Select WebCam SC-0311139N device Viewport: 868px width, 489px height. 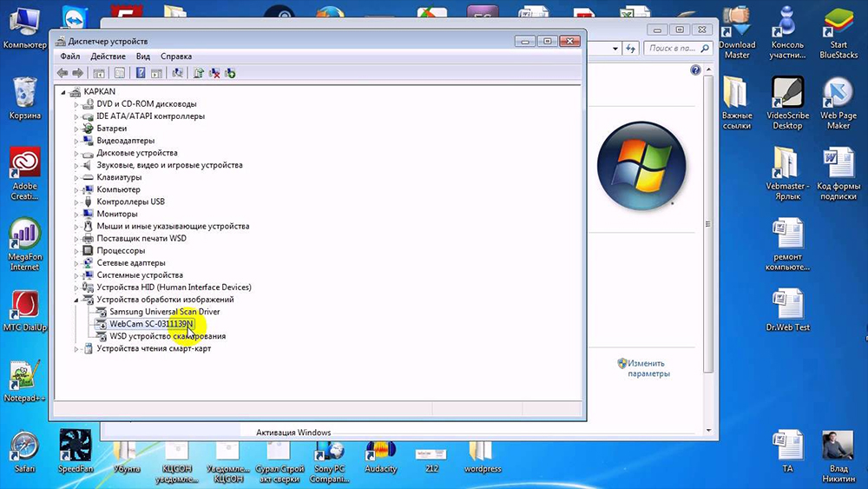(151, 324)
